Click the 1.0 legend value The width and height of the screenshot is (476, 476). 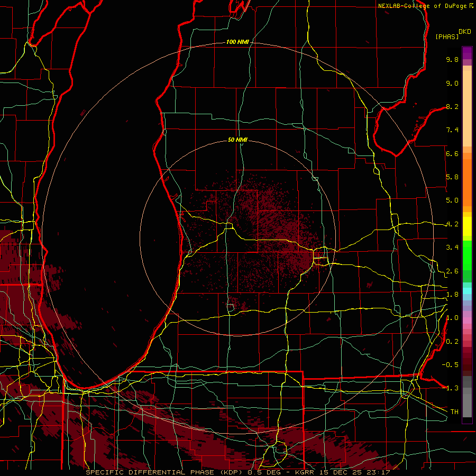pos(452,318)
